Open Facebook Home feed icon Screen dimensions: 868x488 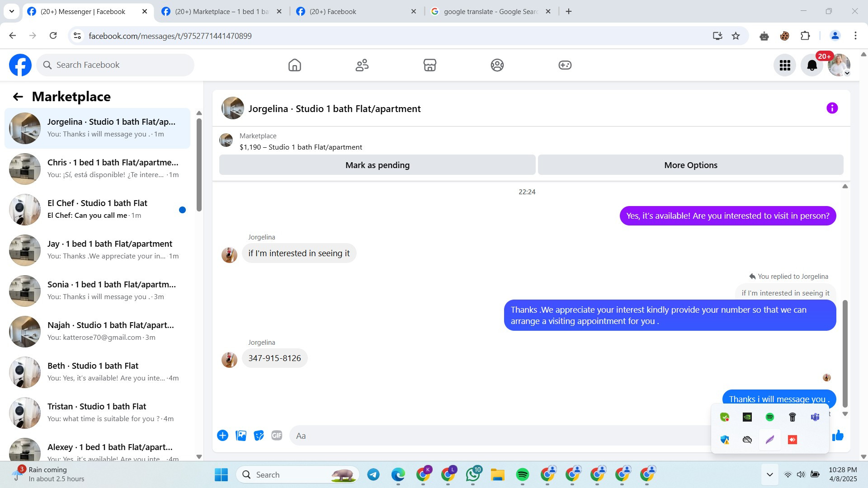(x=294, y=65)
